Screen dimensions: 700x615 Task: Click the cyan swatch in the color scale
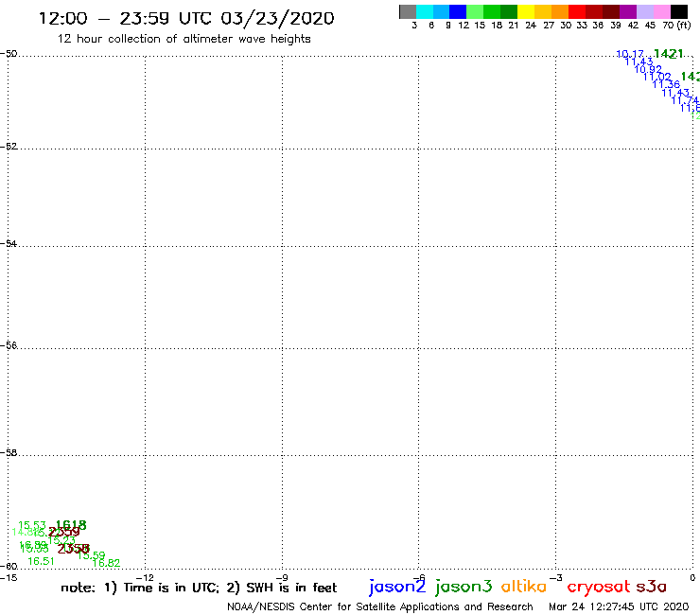(425, 11)
